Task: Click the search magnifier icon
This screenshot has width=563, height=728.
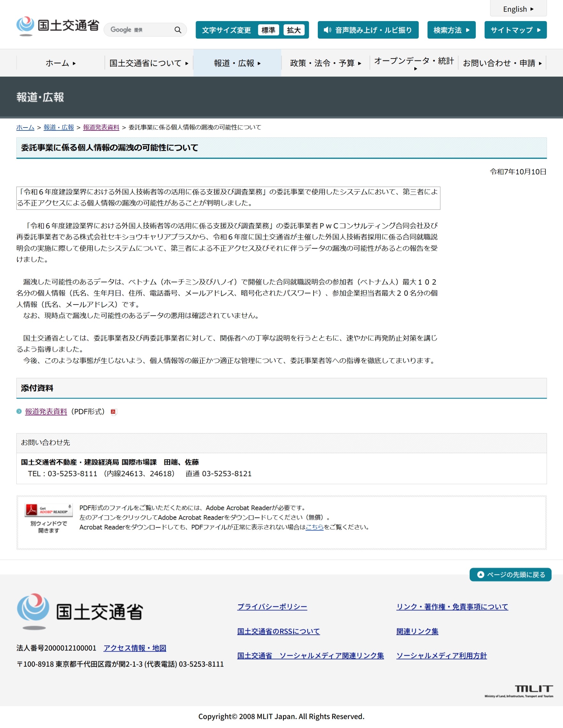Action: coord(178,30)
